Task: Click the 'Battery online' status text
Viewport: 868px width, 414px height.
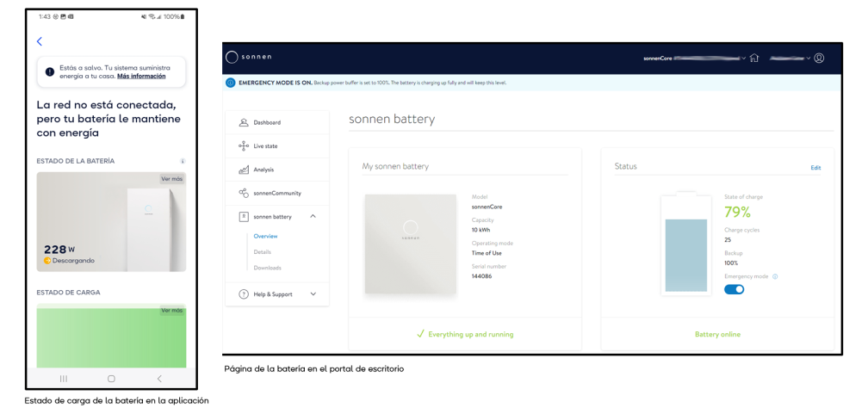Action: (717, 334)
